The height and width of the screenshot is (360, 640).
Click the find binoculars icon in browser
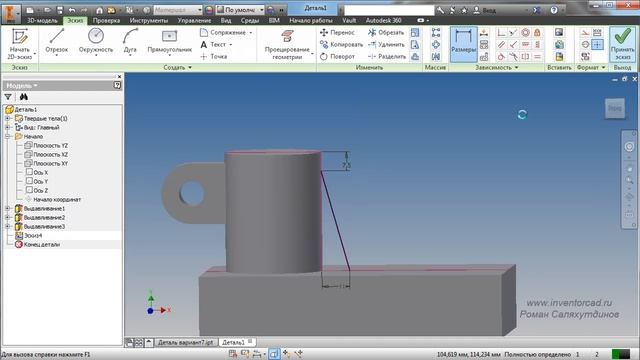pyautogui.click(x=24, y=97)
